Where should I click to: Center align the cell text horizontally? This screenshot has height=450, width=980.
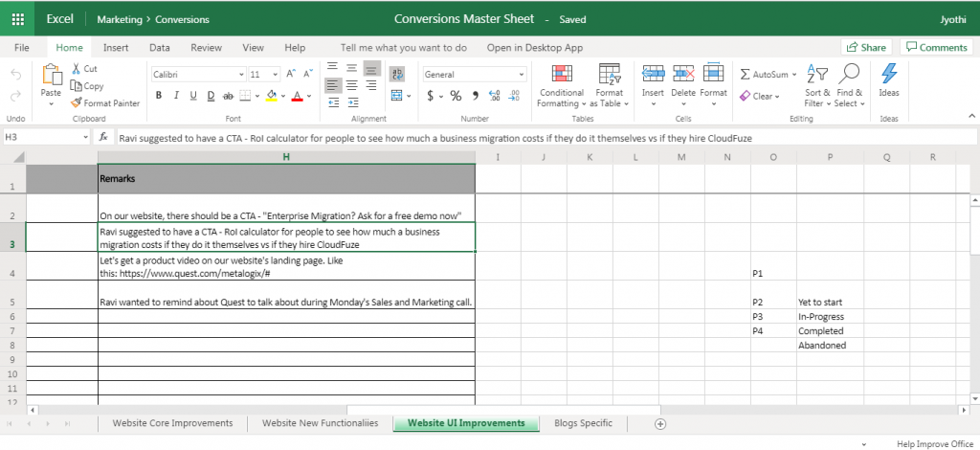[352, 85]
